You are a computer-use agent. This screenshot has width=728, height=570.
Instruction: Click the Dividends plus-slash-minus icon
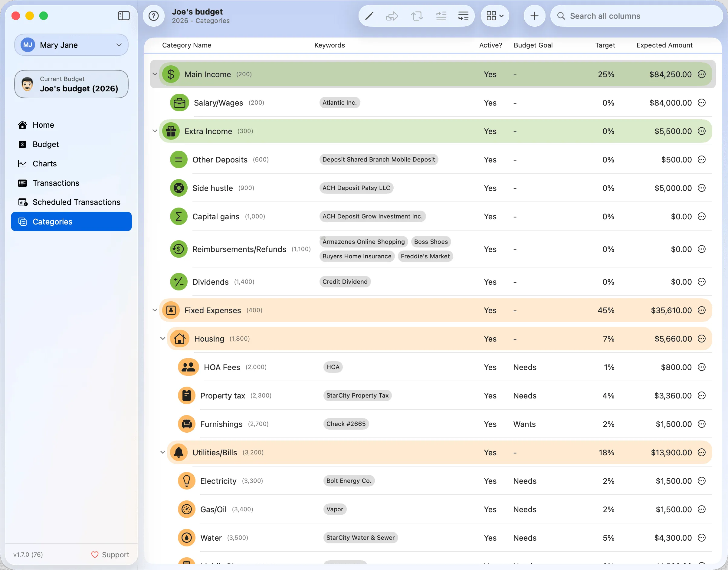[x=179, y=282]
